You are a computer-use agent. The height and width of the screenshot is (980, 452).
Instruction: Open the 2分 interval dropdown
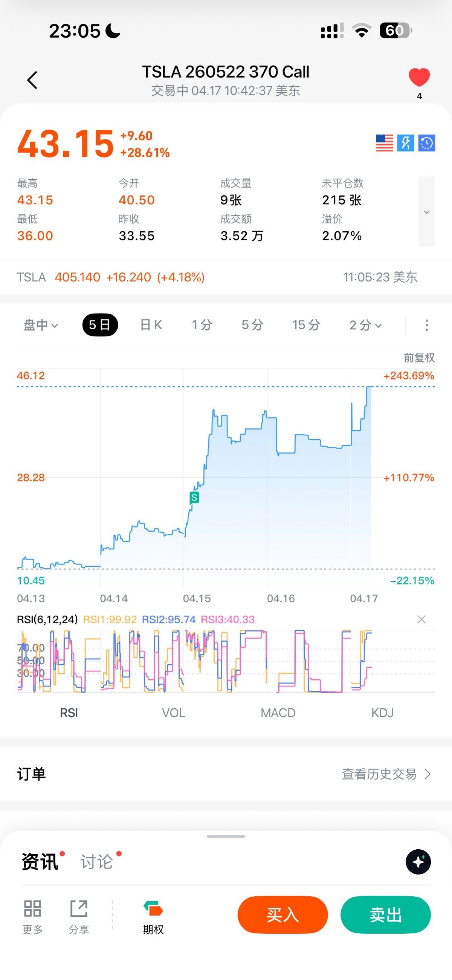tap(365, 325)
